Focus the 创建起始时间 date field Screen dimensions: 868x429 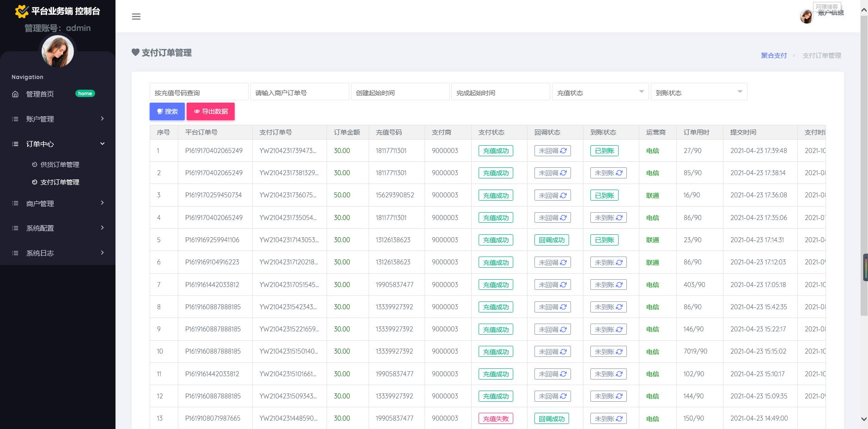coord(401,92)
